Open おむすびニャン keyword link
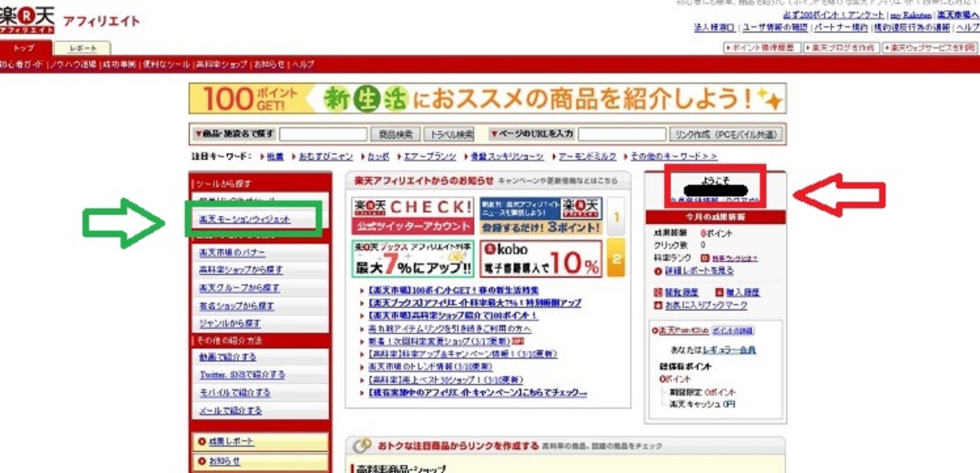Screen dimensions: 980x473 (x=326, y=156)
